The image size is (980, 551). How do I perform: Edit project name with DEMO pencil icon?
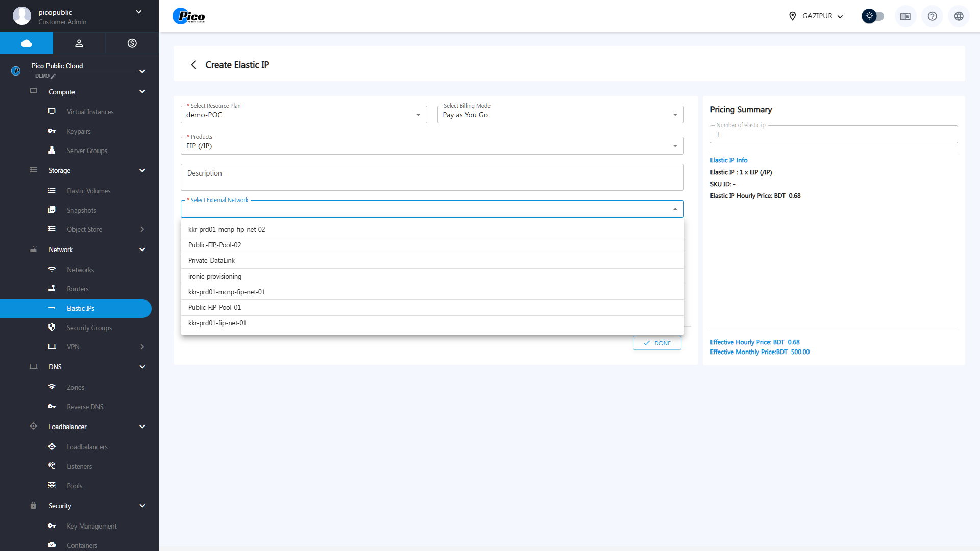[53, 76]
